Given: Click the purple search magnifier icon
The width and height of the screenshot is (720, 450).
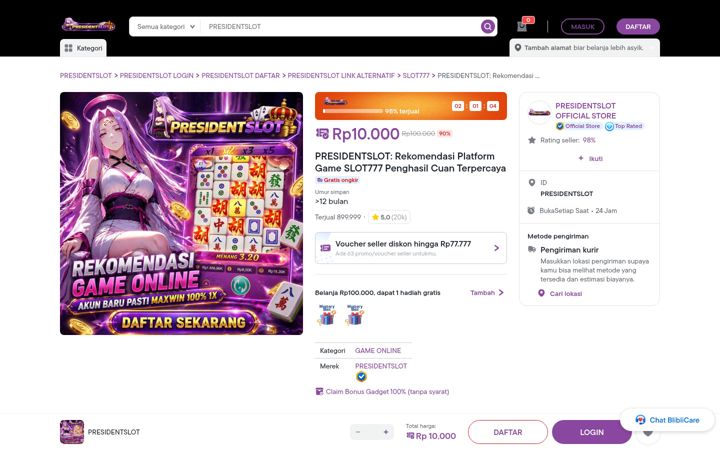Looking at the screenshot, I should tap(488, 27).
